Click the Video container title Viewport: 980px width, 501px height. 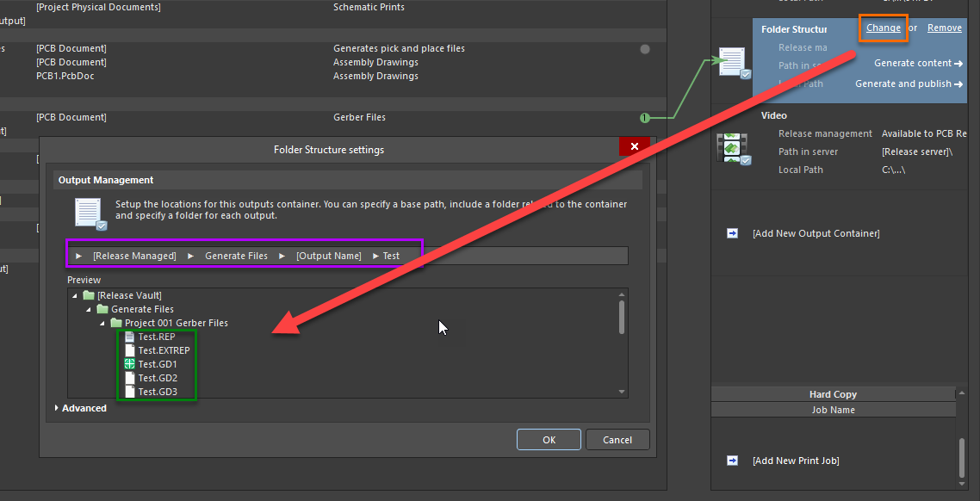[x=773, y=115]
